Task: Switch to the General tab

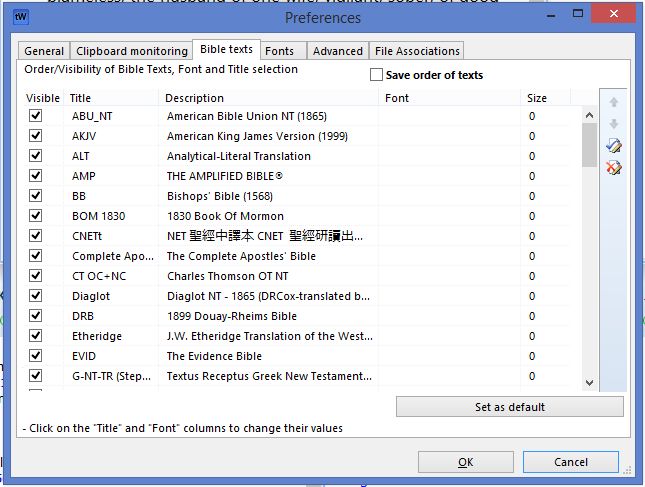Action: [44, 51]
